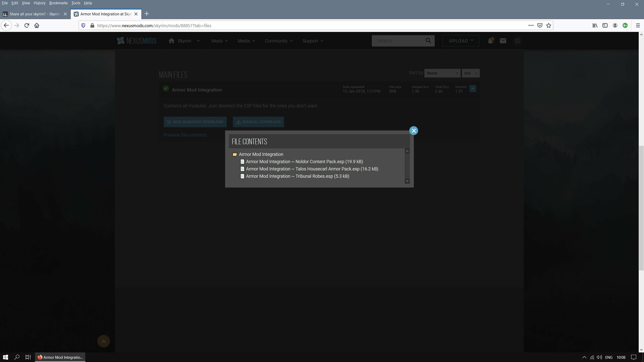Open the volume tray icon
The image size is (644, 362).
point(599,357)
